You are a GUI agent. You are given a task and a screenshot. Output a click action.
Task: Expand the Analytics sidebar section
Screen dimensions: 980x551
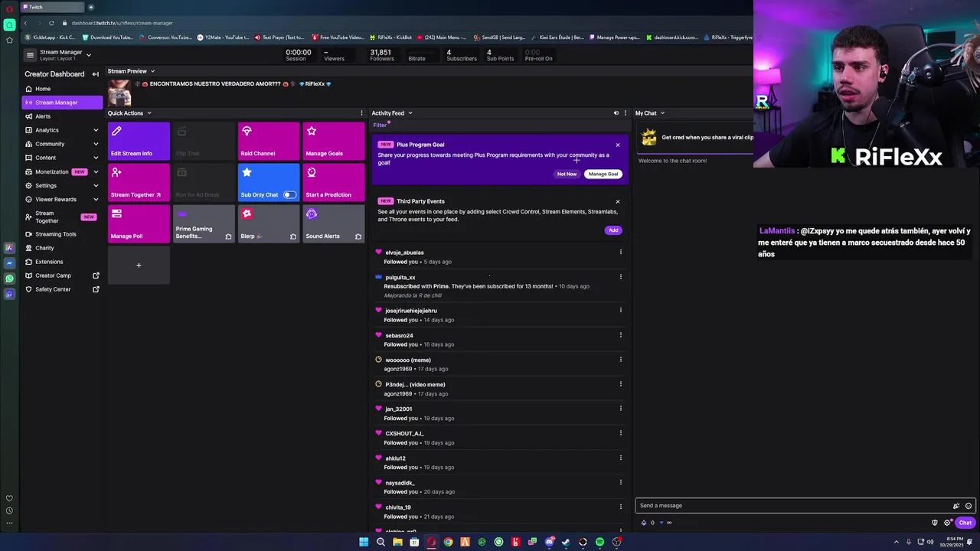[x=62, y=130]
